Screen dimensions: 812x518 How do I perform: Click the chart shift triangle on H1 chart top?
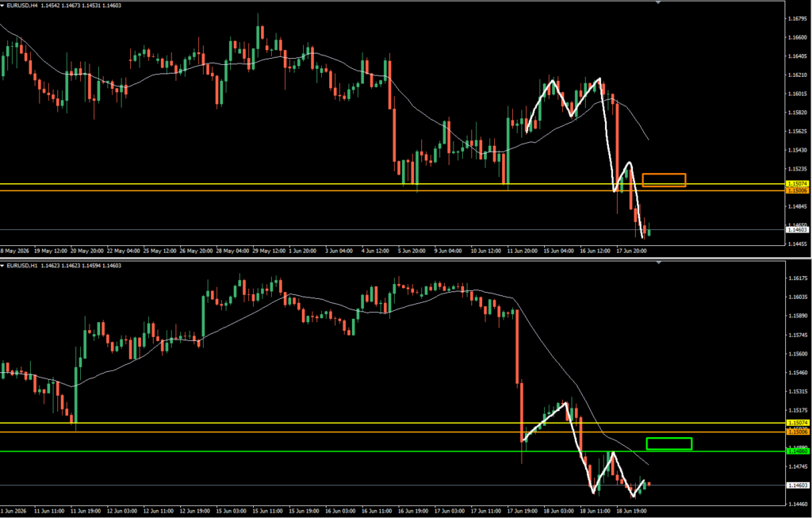[658, 263]
